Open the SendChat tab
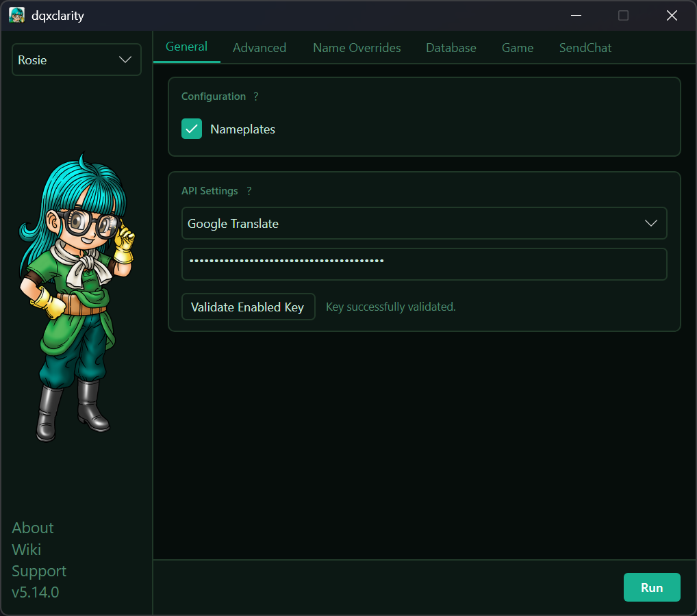 (585, 47)
